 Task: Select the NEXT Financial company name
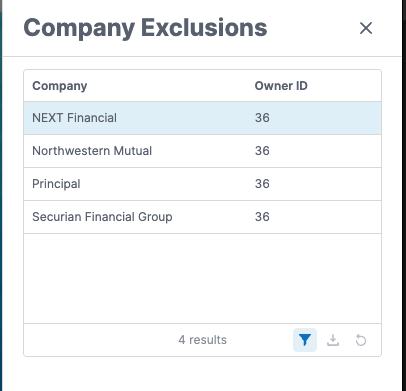tap(74, 118)
